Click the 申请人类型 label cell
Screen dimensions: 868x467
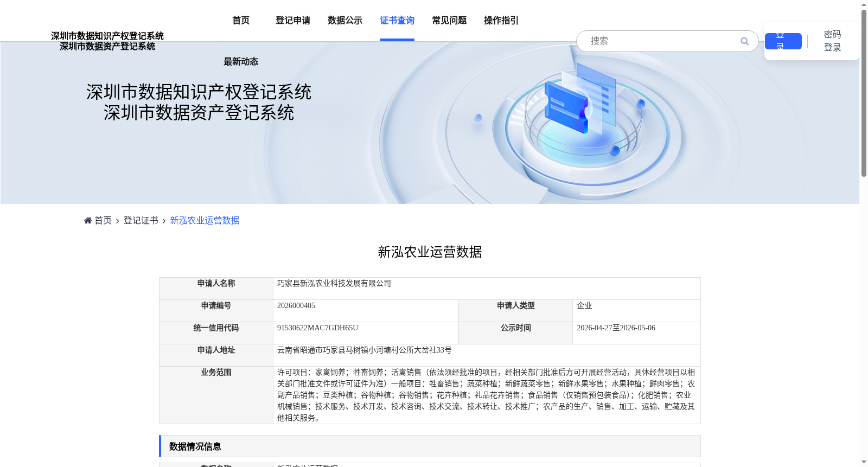[x=515, y=311]
